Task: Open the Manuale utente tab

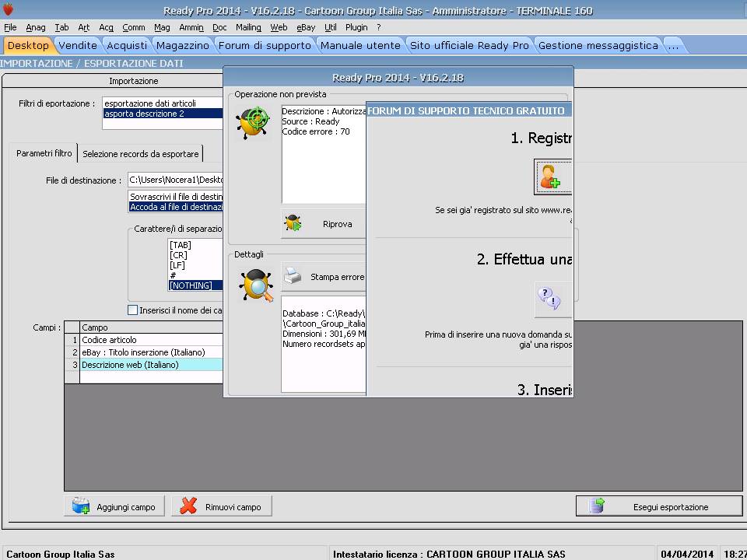Action: click(x=360, y=45)
